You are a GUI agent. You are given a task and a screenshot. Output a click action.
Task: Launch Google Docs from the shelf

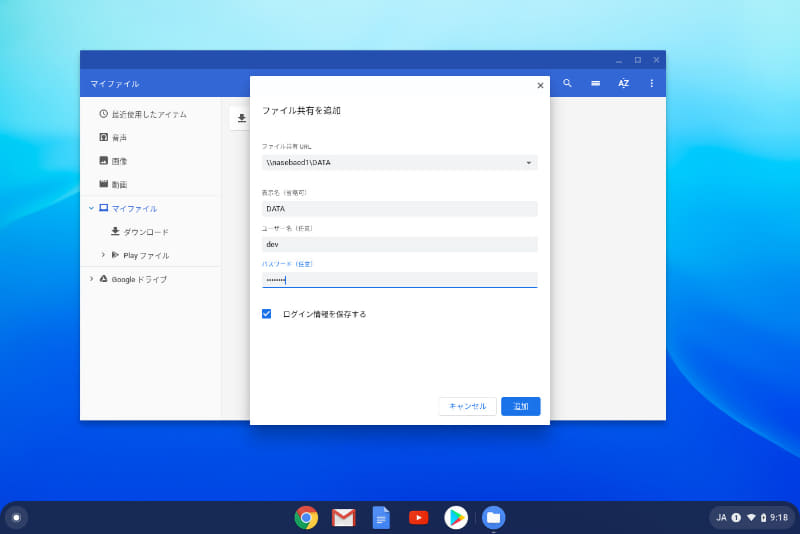pos(381,518)
